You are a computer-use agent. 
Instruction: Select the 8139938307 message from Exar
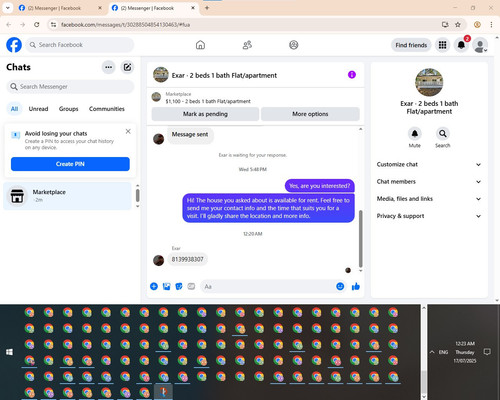coord(187,259)
